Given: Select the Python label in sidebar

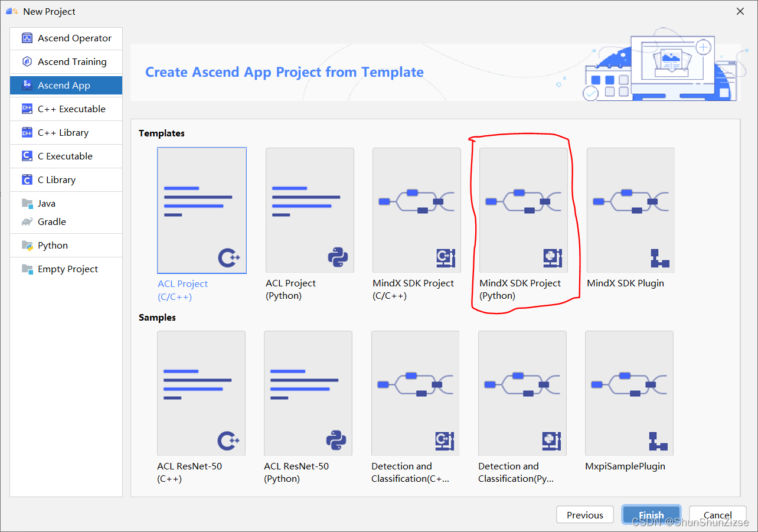Looking at the screenshot, I should (53, 246).
